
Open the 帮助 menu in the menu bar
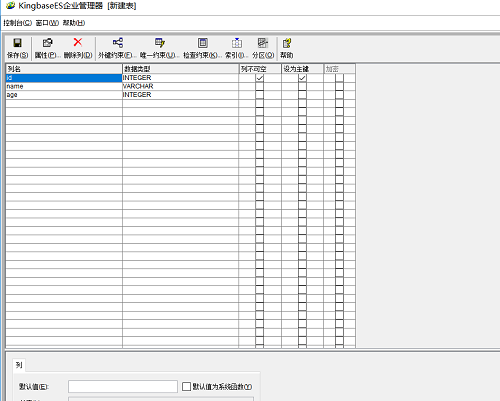pyautogui.click(x=74, y=23)
